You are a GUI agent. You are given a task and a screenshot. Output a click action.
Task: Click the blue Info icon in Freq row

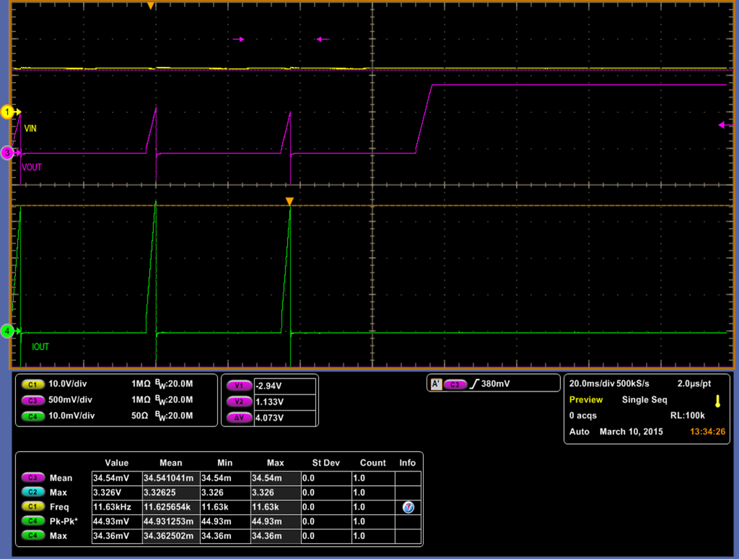point(408,507)
